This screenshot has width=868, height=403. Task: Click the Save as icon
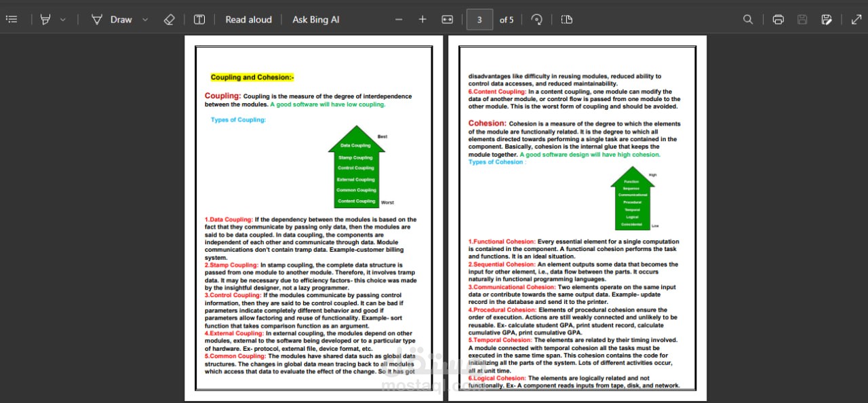827,20
